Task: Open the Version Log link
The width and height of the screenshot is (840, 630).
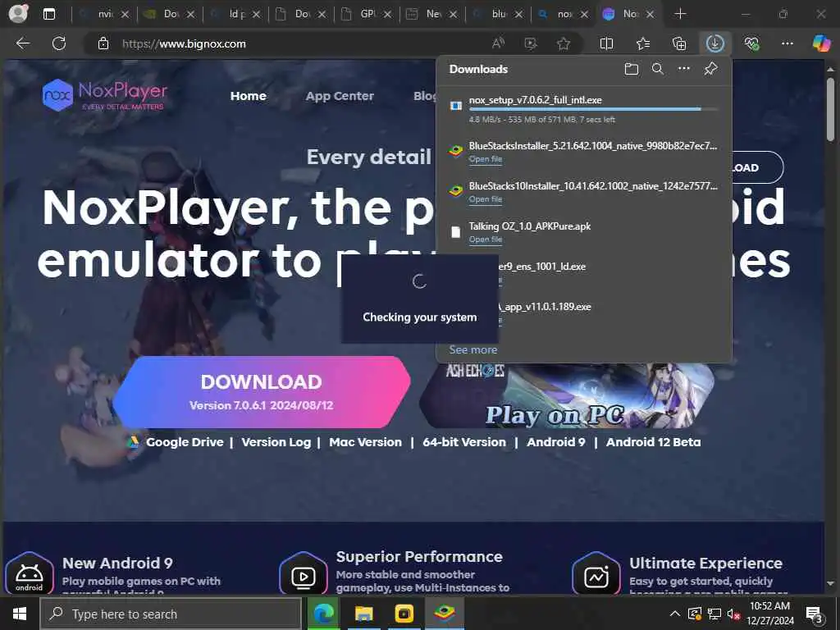Action: pyautogui.click(x=276, y=442)
